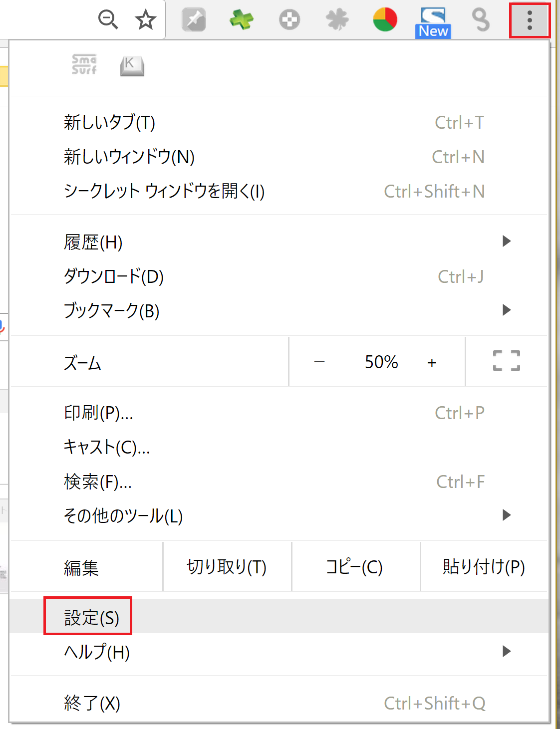
Task: Increase zoom with the plus button
Action: [432, 362]
